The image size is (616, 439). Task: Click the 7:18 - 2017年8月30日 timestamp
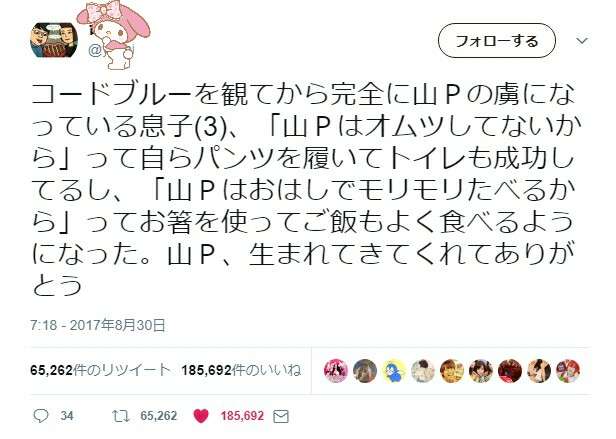click(x=98, y=325)
